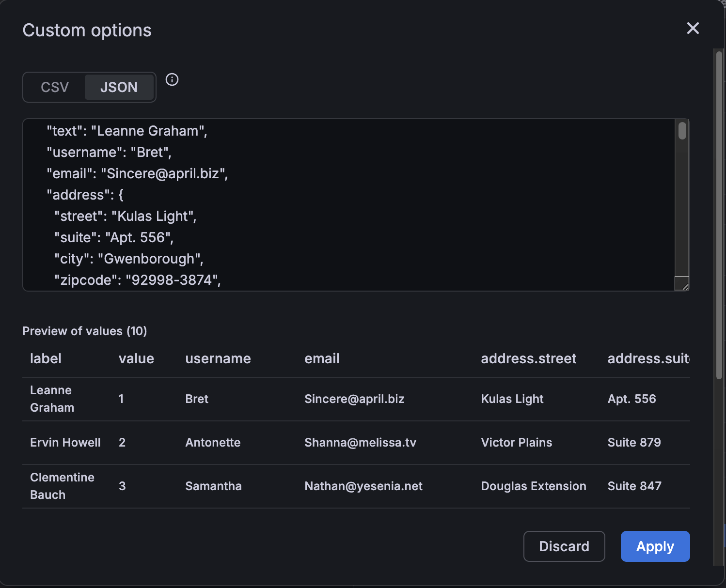Click the "Preview of values (10)" heading
The image size is (726, 588).
[85, 331]
